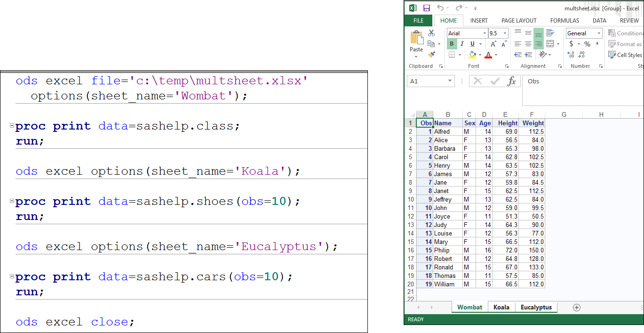Click the Insert Function fx icon
The width and height of the screenshot is (644, 333).
click(511, 81)
